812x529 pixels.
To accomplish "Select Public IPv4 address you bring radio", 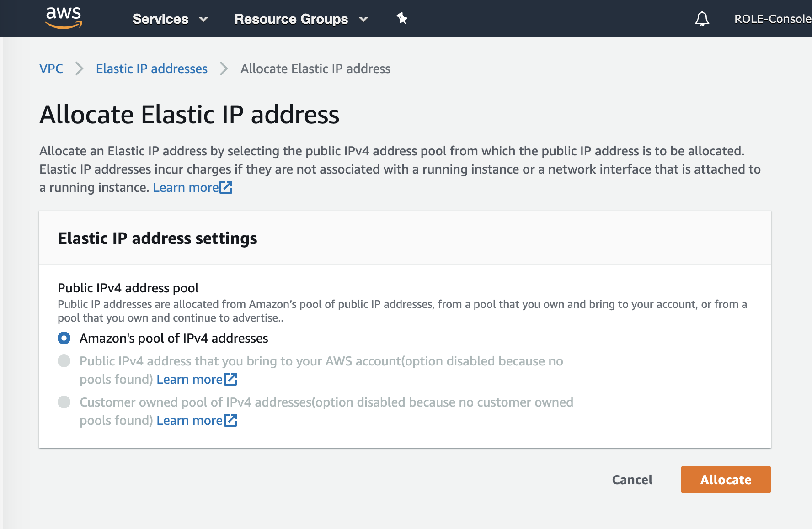I will (64, 361).
